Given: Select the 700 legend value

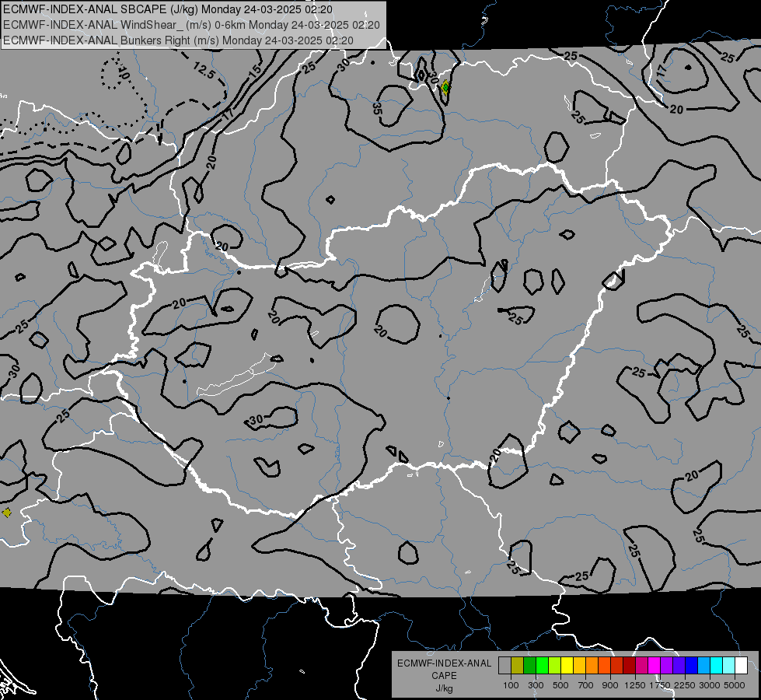Looking at the screenshot, I should (586, 685).
